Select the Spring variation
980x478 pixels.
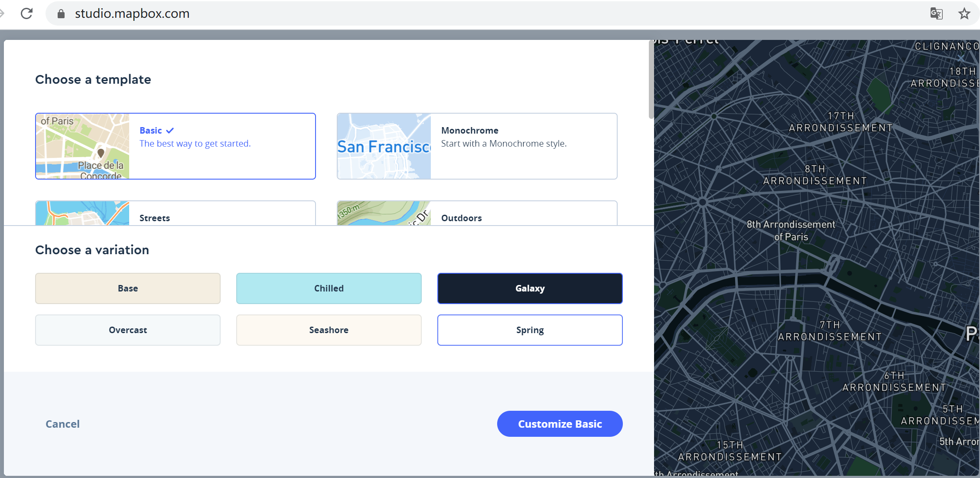click(530, 330)
